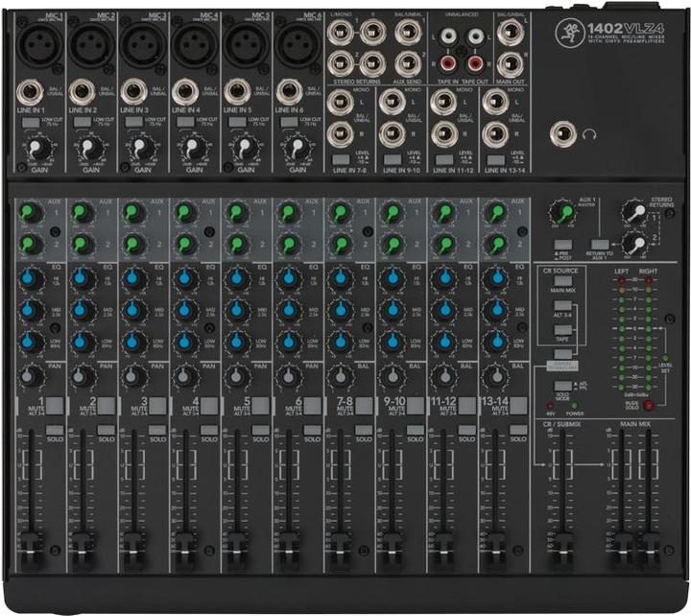The image size is (691, 616).
Task: Click the channel 6 GAIN knob
Action: pyautogui.click(x=297, y=149)
